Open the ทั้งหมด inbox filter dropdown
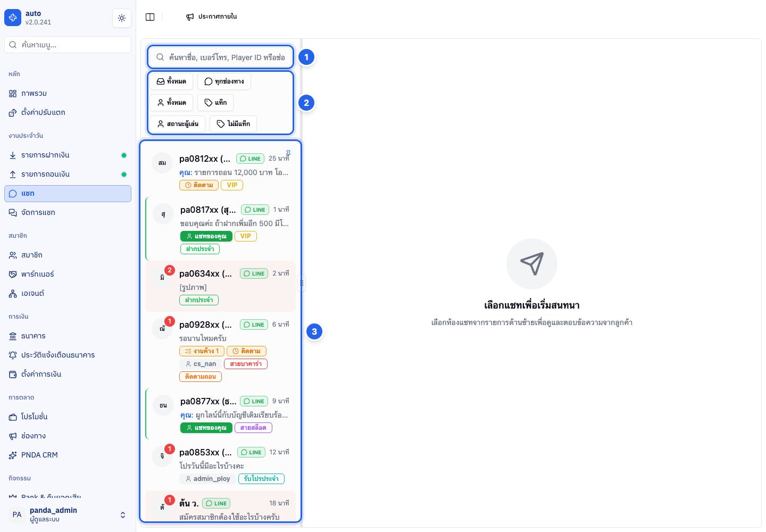 tap(171, 81)
